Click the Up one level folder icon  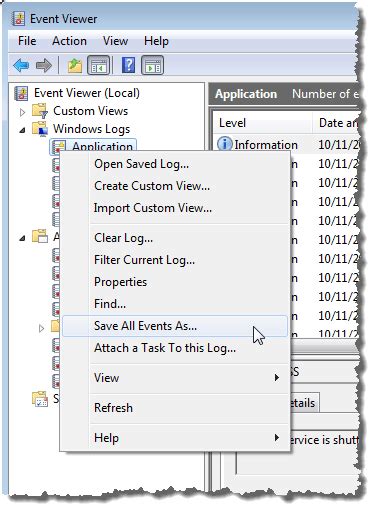click(x=75, y=65)
